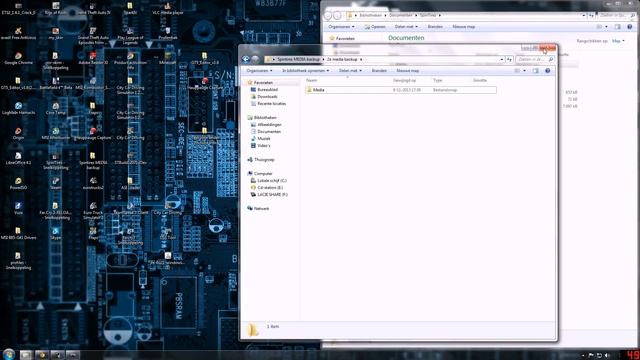Select the Adobe Reader XI desktop icon
The width and height of the screenshot is (640, 360).
[93, 58]
